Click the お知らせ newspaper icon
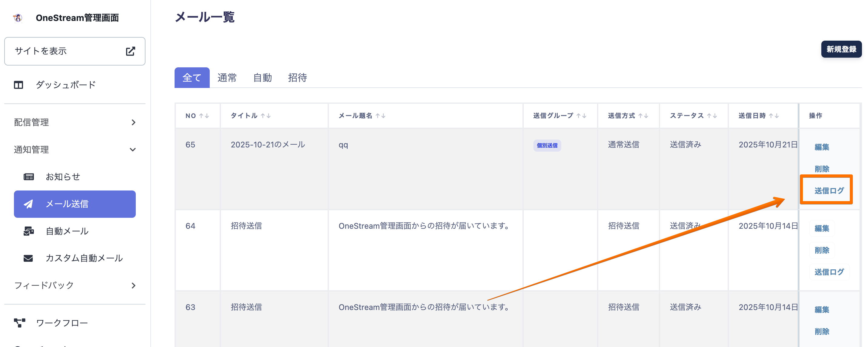868x347 pixels. [x=29, y=177]
